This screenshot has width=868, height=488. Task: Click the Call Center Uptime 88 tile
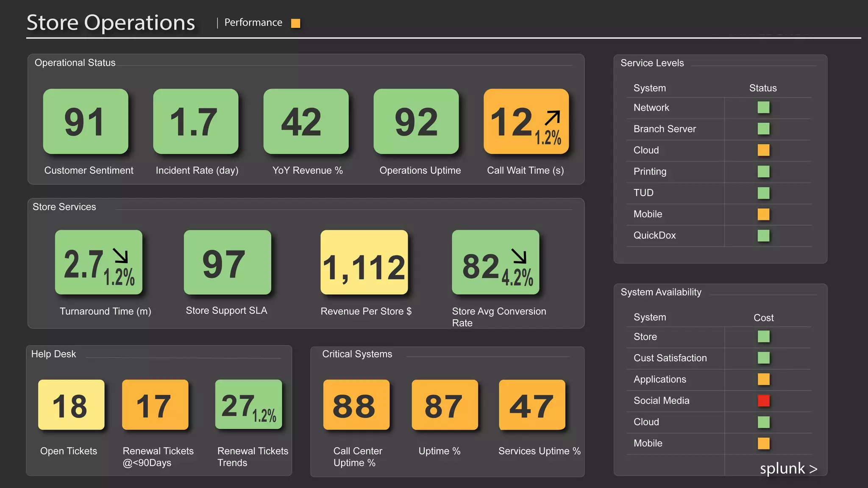point(356,405)
